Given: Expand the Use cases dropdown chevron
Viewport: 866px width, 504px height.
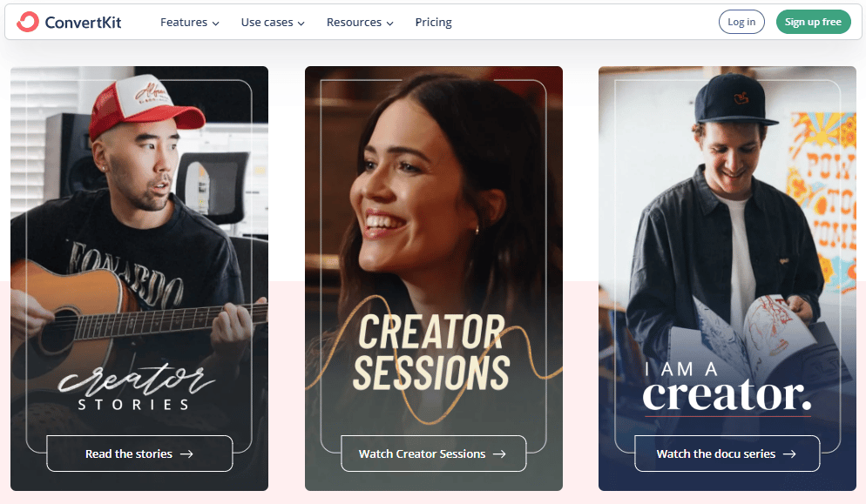Looking at the screenshot, I should click(x=301, y=24).
